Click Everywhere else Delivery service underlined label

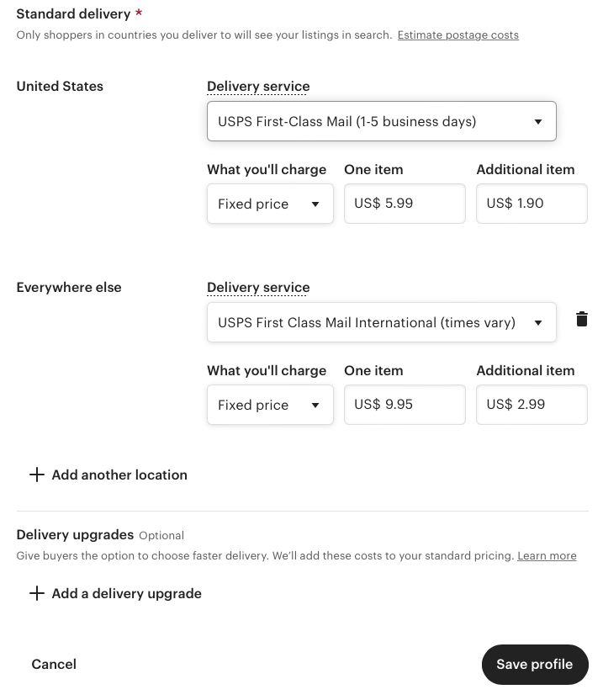tap(258, 287)
